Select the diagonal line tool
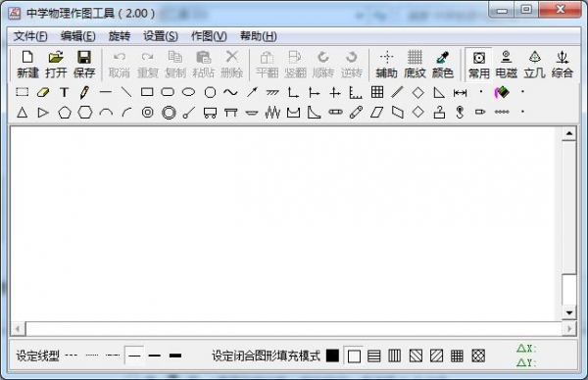The width and height of the screenshot is (588, 380). [126, 92]
